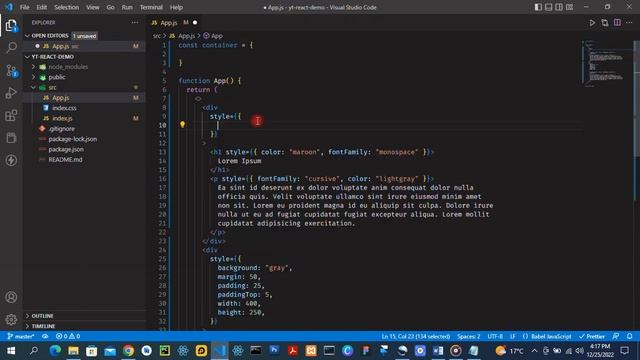
Task: Open the Thunder Client lightning icon
Action: [11, 160]
